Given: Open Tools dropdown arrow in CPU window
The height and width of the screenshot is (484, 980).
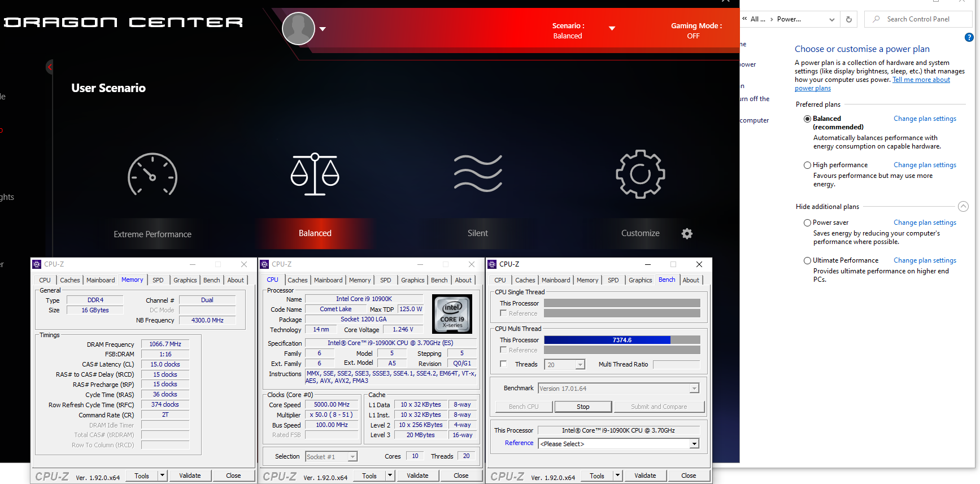Looking at the screenshot, I should (390, 476).
